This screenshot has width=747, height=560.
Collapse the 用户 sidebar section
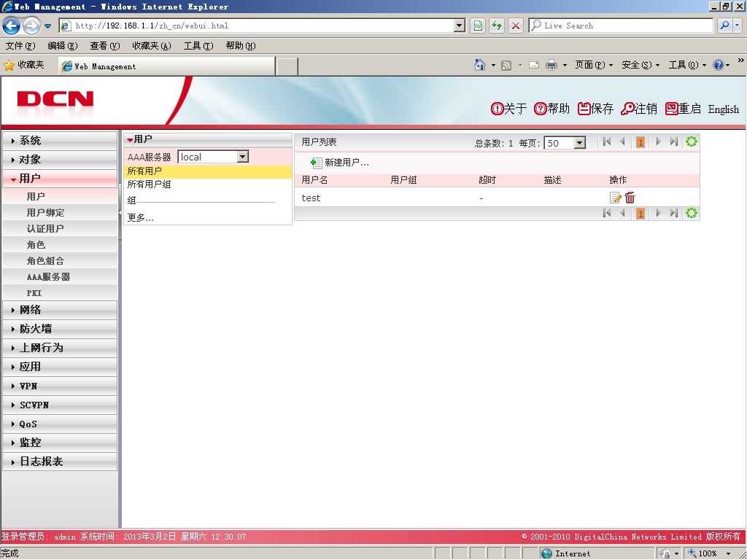click(60, 179)
